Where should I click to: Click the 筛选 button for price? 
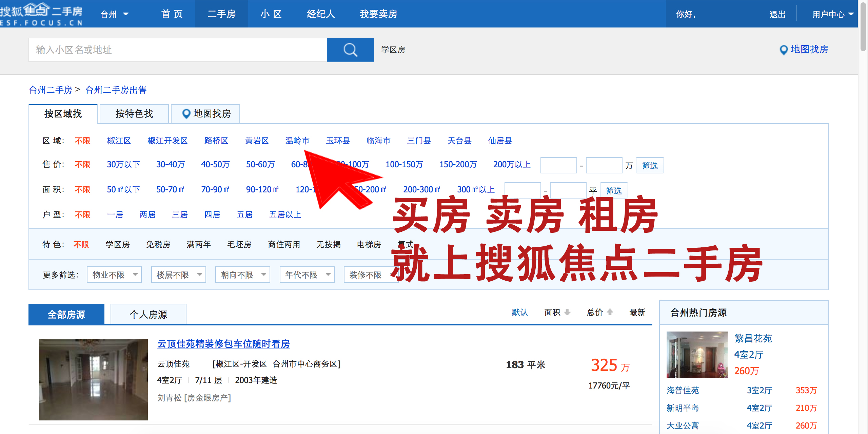[650, 165]
